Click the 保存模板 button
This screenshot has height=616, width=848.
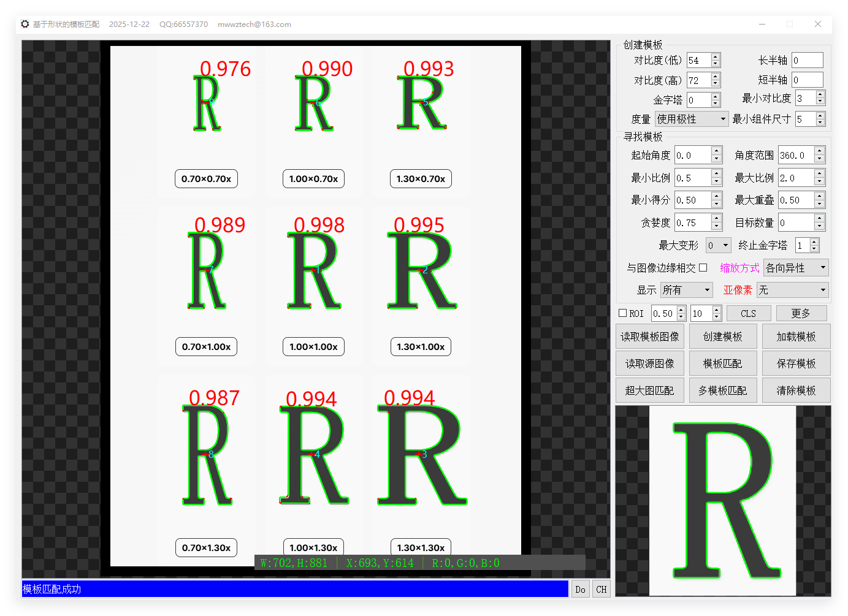pos(796,363)
